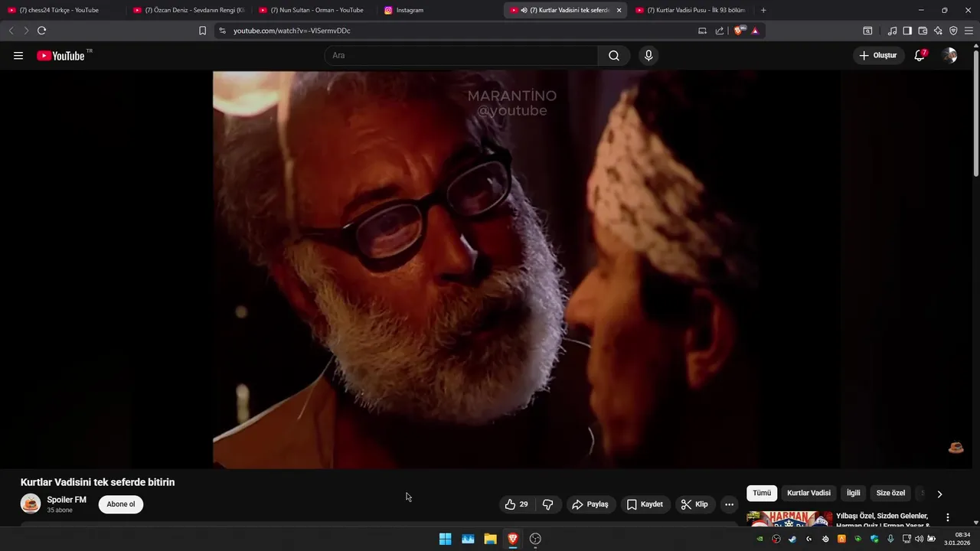Open the Windows Start menu
980x551 pixels.
pos(445,539)
